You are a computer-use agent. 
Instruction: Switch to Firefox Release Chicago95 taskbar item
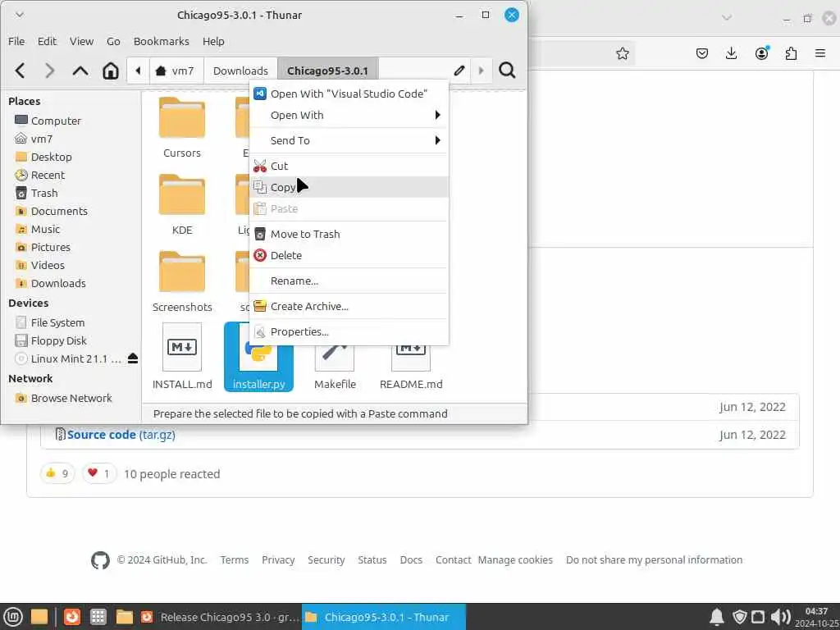[220, 617]
